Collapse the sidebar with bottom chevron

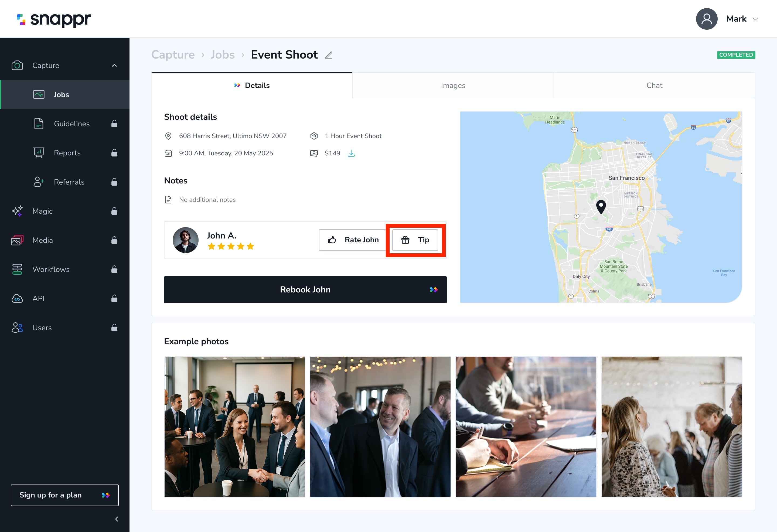(x=116, y=519)
